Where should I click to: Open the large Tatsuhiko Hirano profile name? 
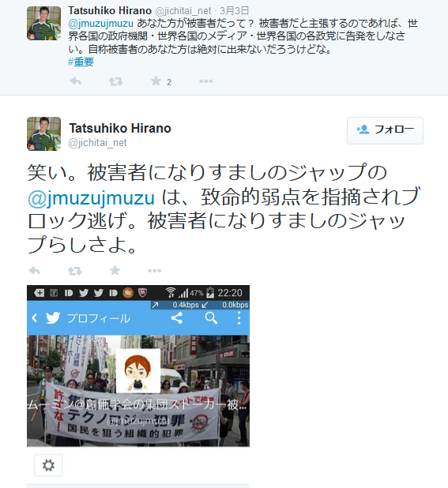120,128
